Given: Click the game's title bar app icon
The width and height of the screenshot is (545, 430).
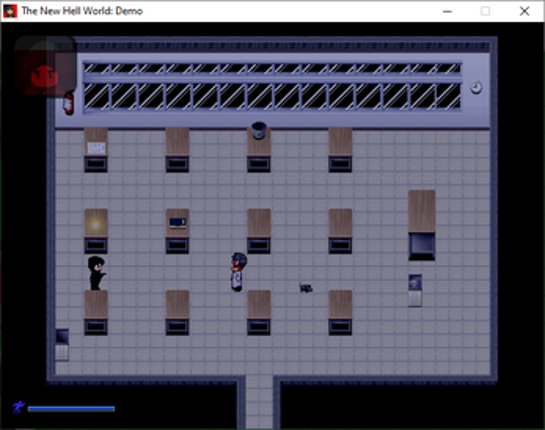Looking at the screenshot, I should (10, 11).
